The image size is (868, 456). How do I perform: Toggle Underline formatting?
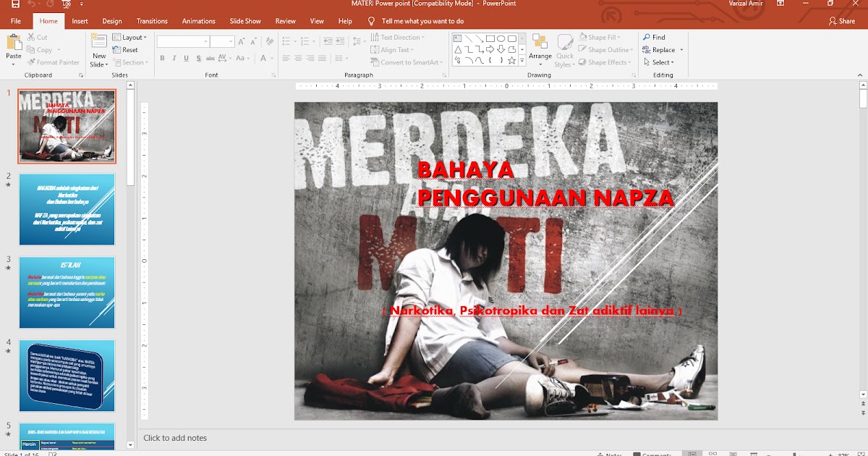(x=186, y=58)
